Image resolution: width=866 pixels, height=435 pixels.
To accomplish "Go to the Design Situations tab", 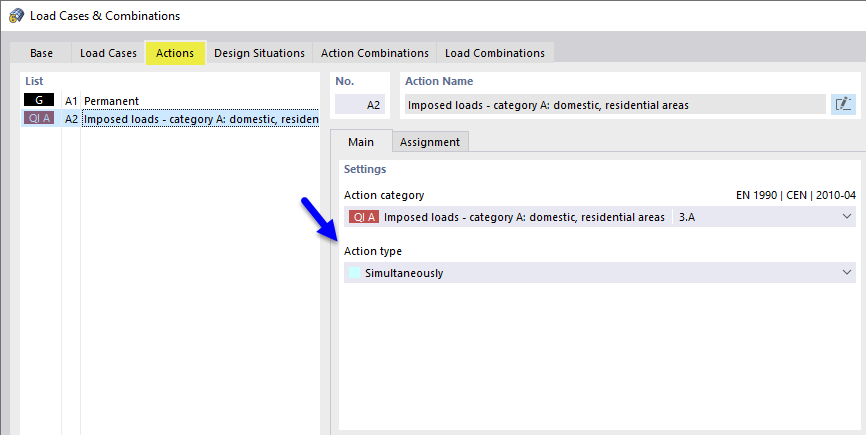I will (257, 53).
